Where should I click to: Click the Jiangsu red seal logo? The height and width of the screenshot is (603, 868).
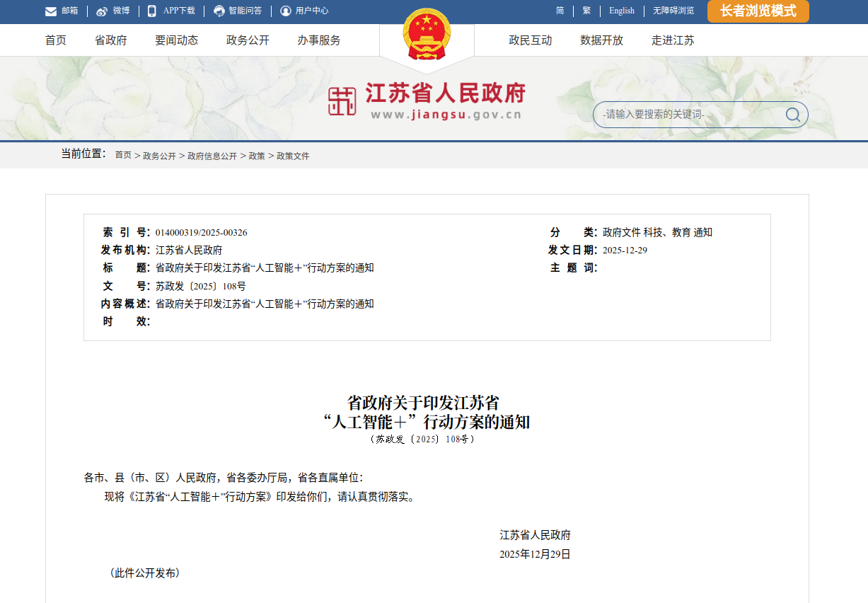click(342, 102)
